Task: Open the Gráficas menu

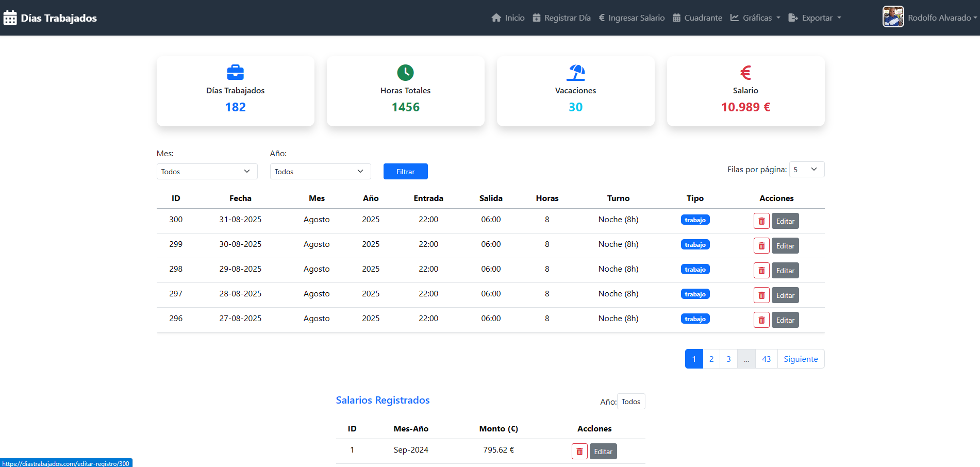Action: 756,18
